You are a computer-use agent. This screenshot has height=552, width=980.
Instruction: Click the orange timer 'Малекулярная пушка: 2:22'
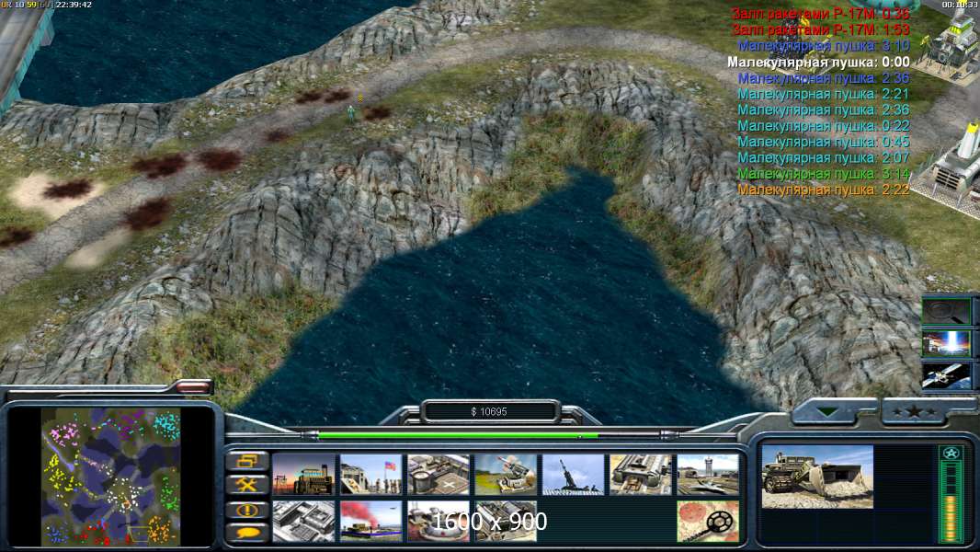pos(823,190)
